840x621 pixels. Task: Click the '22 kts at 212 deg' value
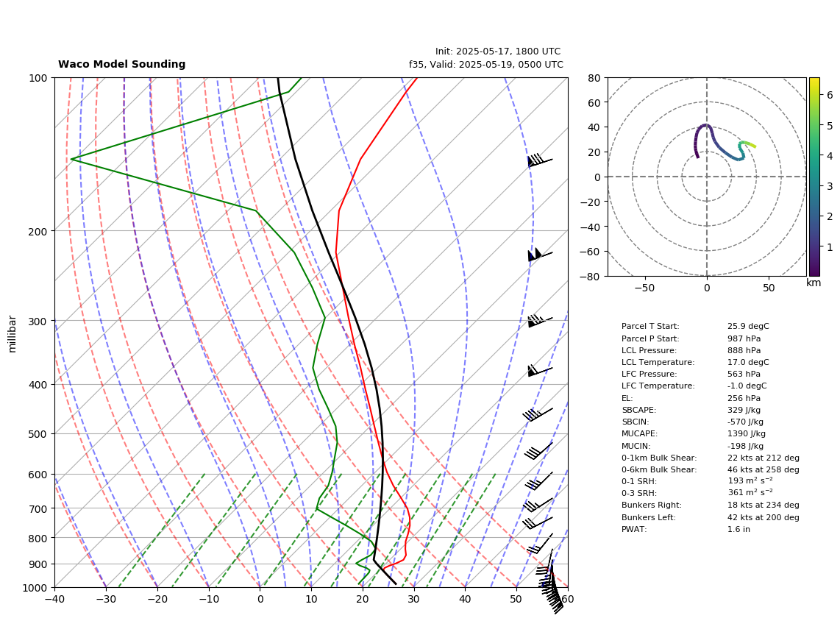(764, 458)
